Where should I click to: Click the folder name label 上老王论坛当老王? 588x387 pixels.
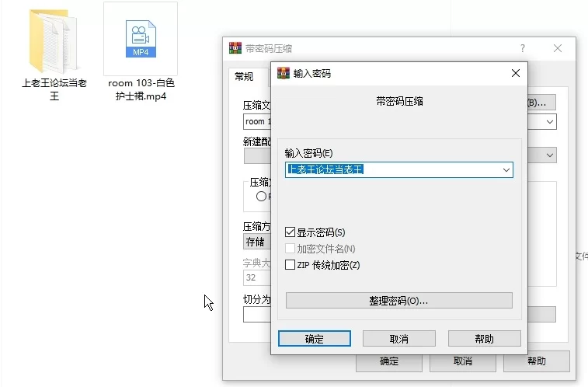click(x=54, y=89)
